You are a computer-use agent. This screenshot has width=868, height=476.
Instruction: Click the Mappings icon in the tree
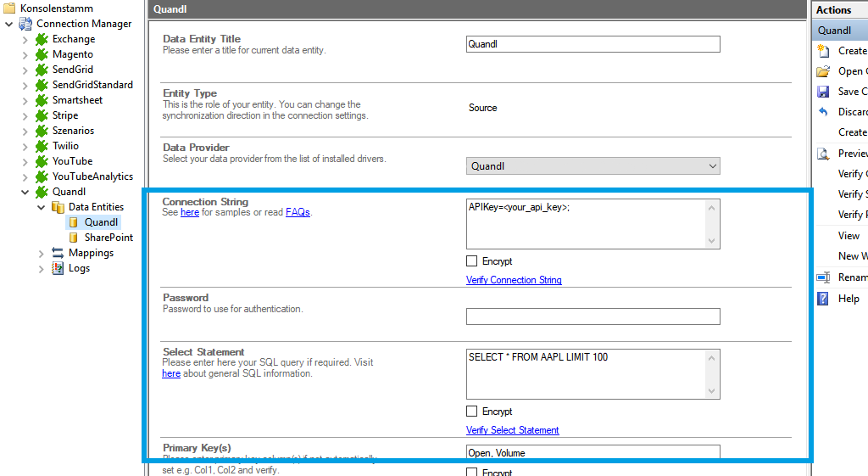(x=58, y=253)
